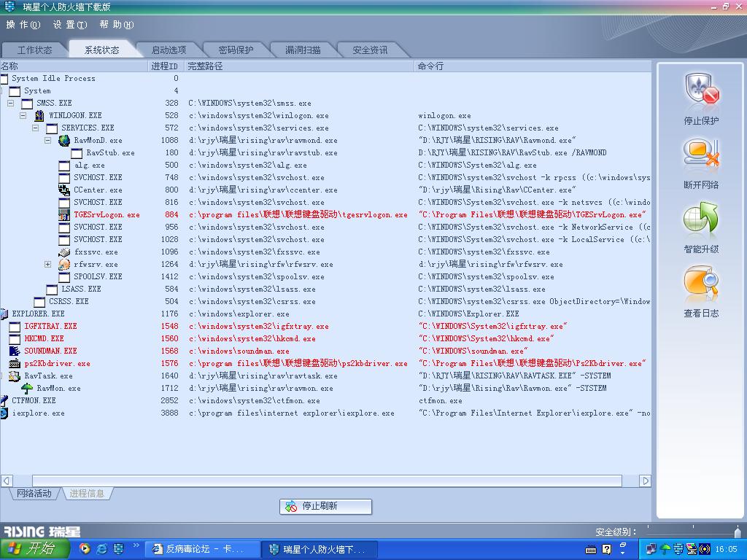Select the RavStub.exe process row
The height and width of the screenshot is (560, 747).
326,153
